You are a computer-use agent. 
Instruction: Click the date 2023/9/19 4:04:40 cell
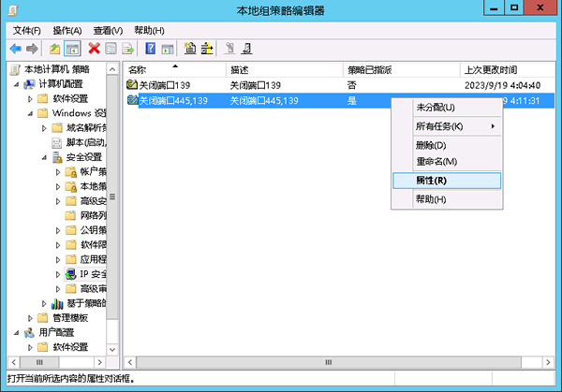[502, 85]
